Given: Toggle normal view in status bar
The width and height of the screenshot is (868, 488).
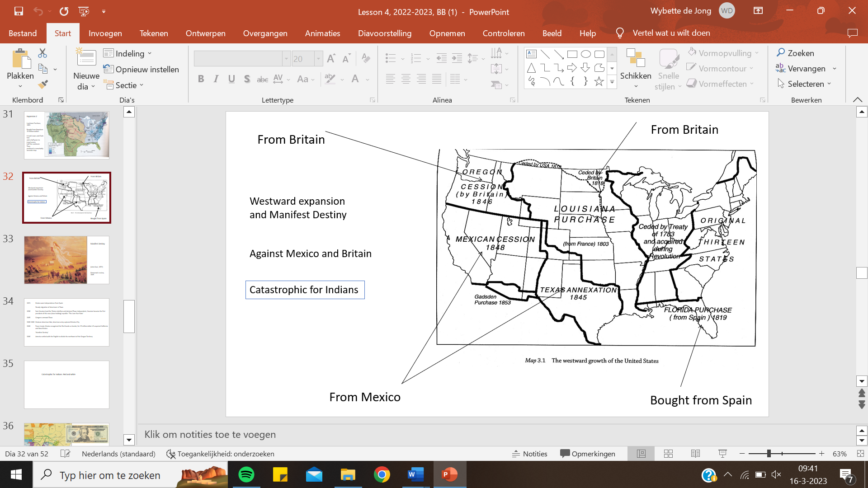Looking at the screenshot, I should point(641,454).
